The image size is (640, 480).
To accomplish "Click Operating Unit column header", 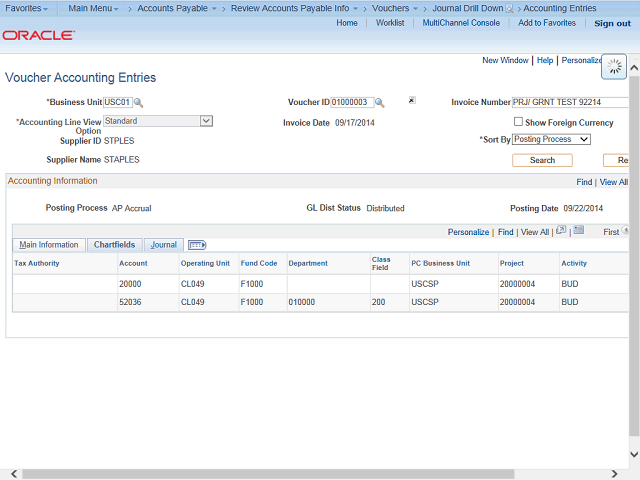I will coord(205,263).
